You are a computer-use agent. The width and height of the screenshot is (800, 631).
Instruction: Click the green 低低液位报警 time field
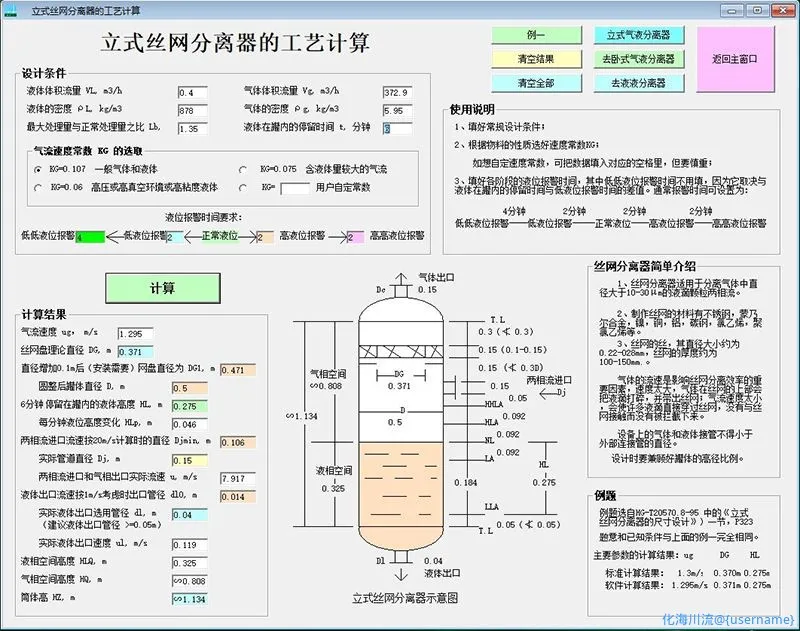pyautogui.click(x=90, y=237)
